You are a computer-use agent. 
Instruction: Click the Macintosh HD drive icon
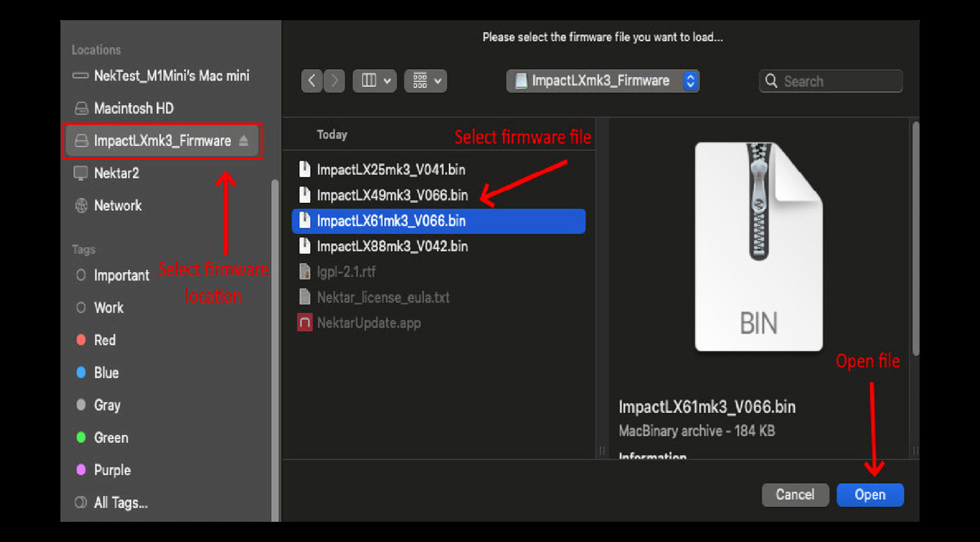(x=81, y=109)
